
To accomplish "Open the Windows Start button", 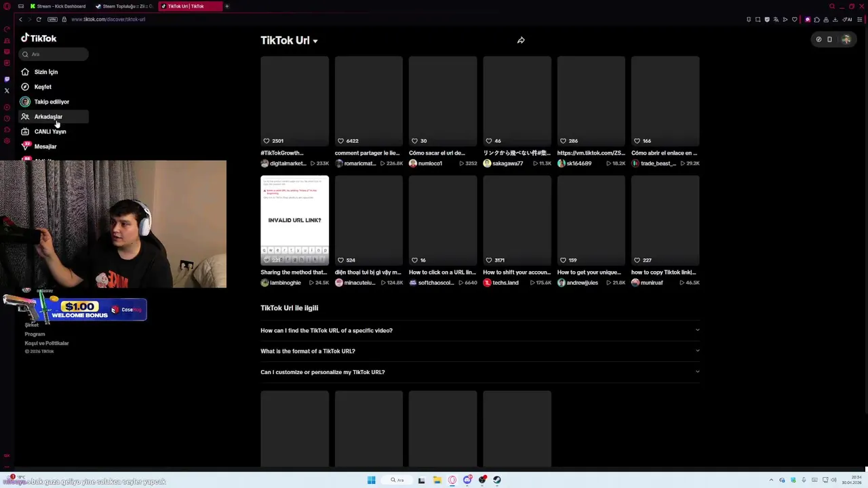I will tap(371, 480).
